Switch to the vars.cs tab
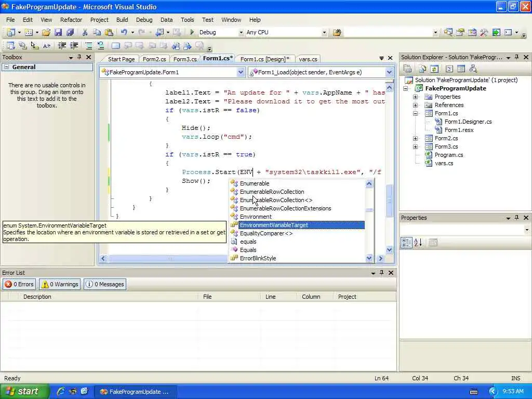This screenshot has height=399, width=532. pos(308,59)
